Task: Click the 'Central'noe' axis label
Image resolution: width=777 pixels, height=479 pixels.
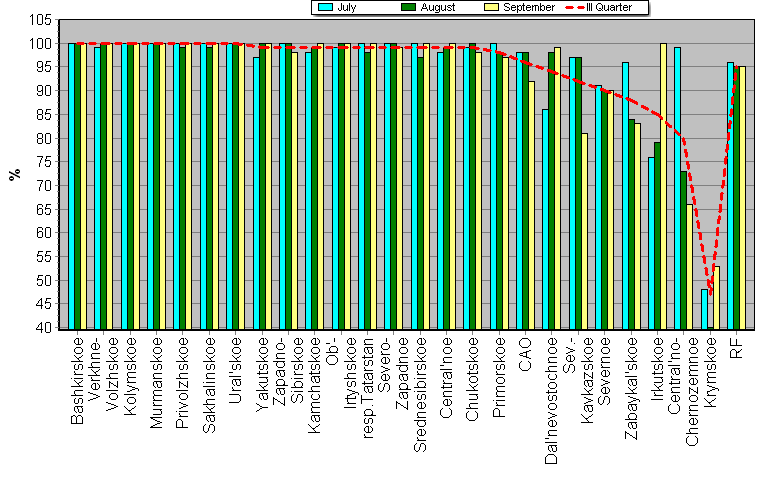Action: tap(446, 377)
